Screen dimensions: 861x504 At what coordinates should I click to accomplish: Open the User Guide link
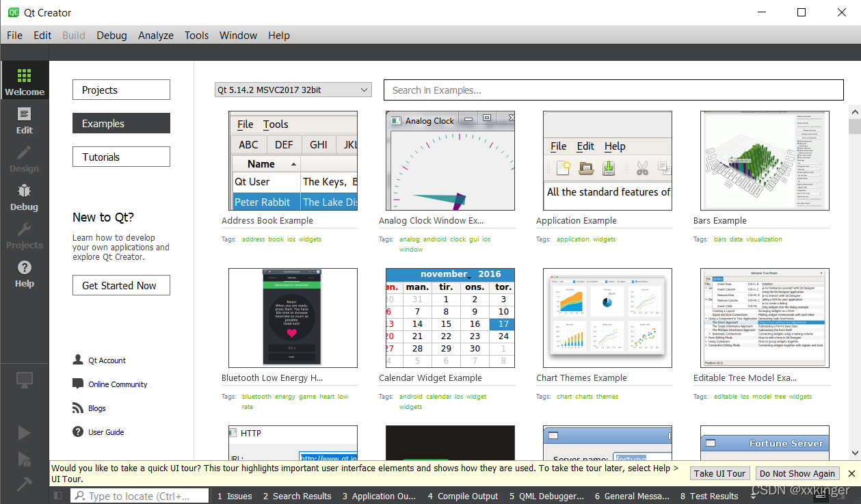point(98,432)
